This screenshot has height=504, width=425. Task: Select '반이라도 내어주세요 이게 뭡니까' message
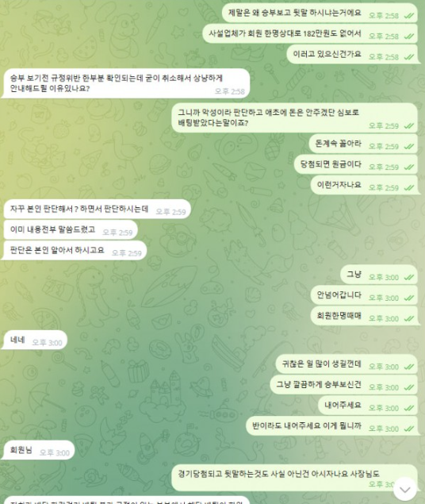tap(332, 426)
